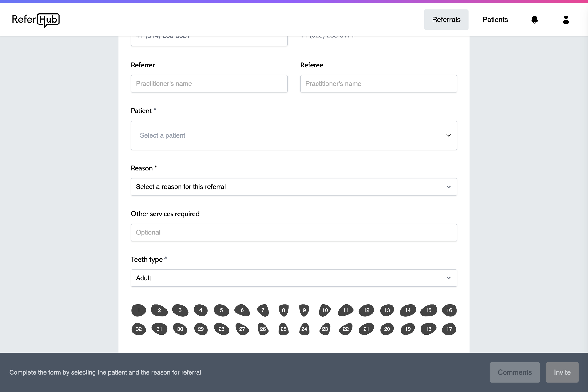Select tooth number 21
The width and height of the screenshot is (588, 392).
pyautogui.click(x=366, y=329)
